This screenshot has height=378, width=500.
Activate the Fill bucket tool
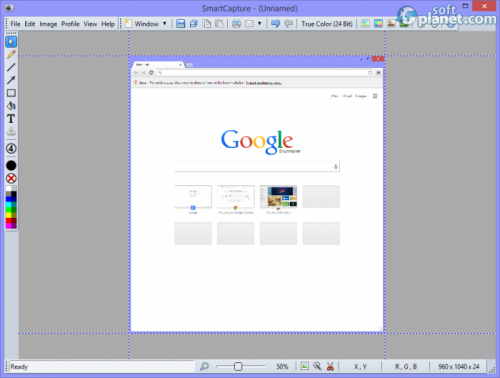(11, 106)
